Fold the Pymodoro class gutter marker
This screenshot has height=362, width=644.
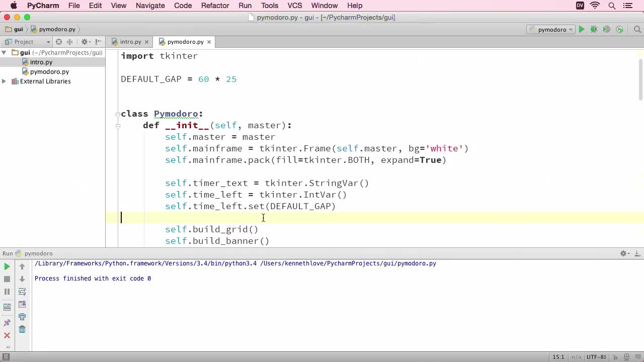pyautogui.click(x=118, y=114)
